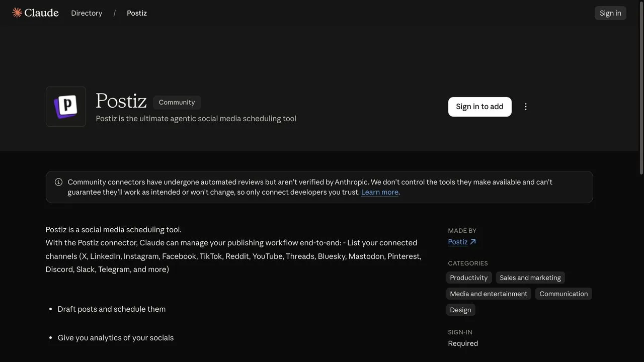Click the Community badge next to title
The height and width of the screenshot is (362, 644).
pos(177,102)
